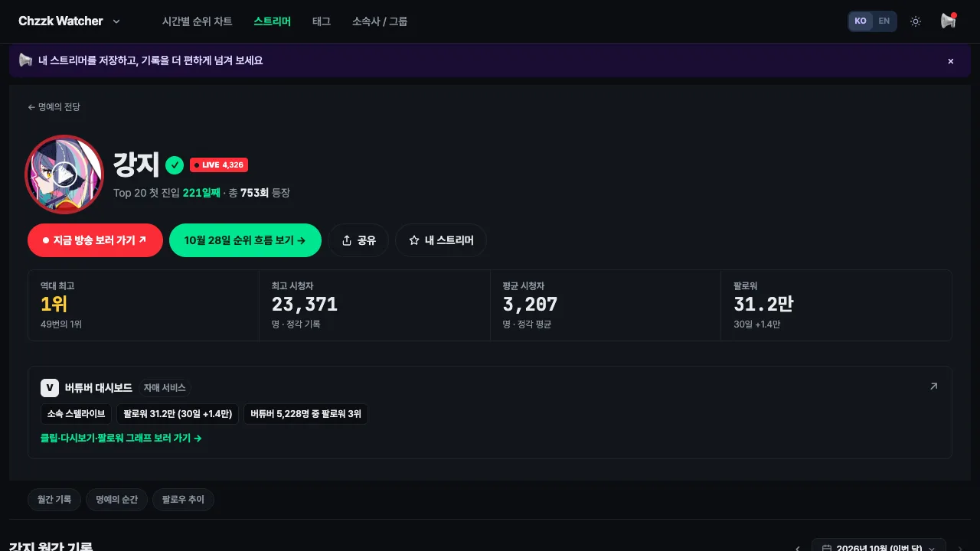Screen dimensions: 980x551
Task: Switch language to EN
Action: (884, 21)
